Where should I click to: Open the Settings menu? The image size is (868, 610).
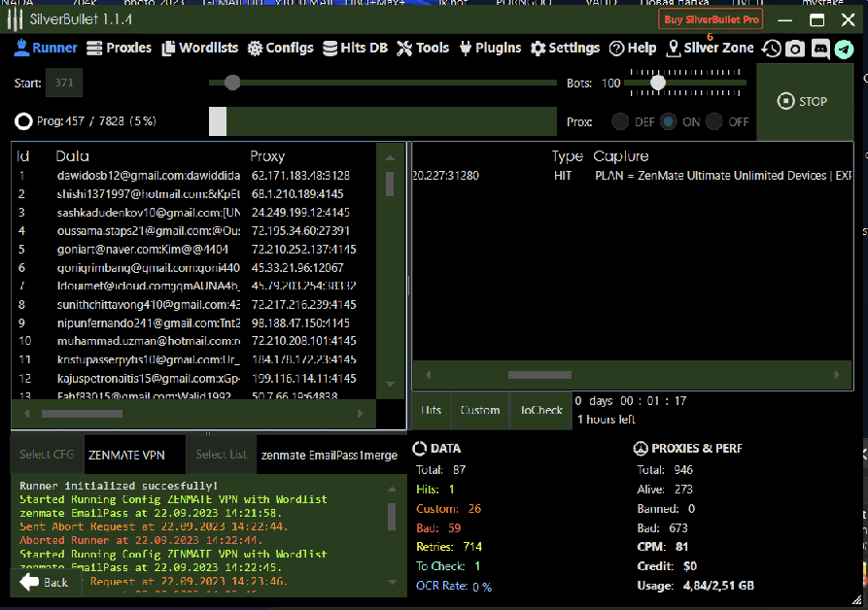(x=565, y=48)
